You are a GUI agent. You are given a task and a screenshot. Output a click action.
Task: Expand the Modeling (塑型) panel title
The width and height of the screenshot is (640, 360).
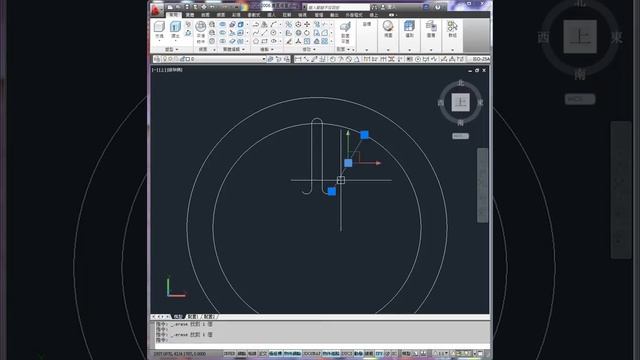(171, 49)
